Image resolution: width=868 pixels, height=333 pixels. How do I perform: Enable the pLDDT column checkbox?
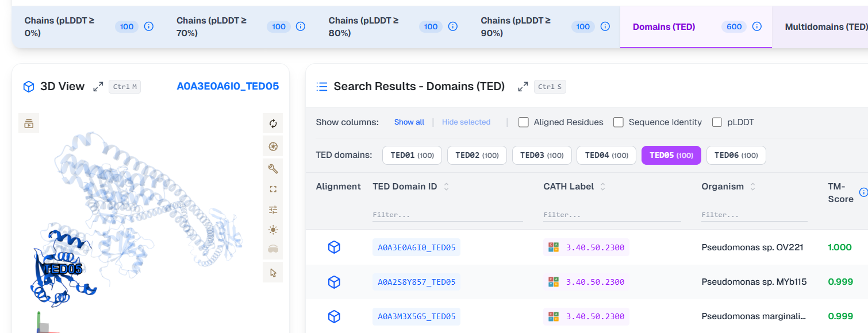717,122
